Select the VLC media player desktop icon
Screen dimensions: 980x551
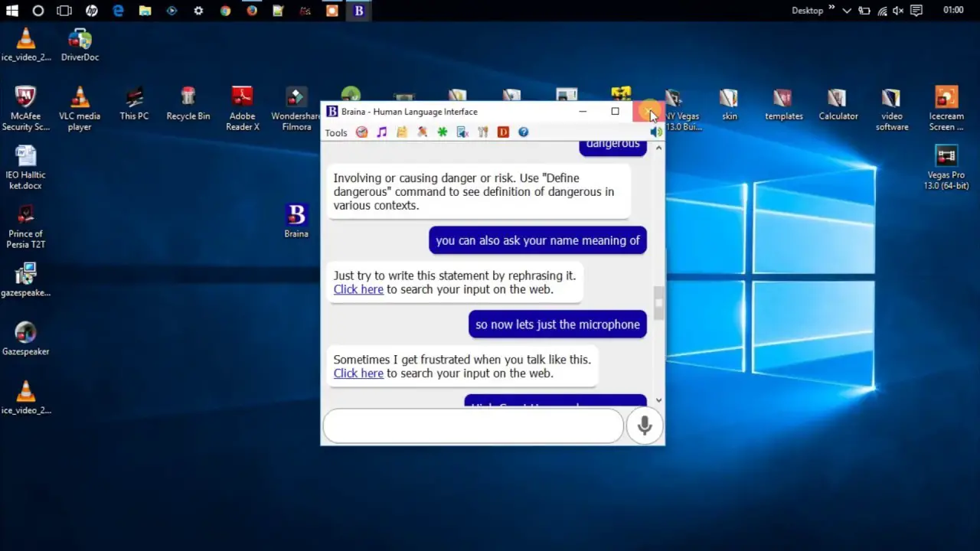point(80,108)
